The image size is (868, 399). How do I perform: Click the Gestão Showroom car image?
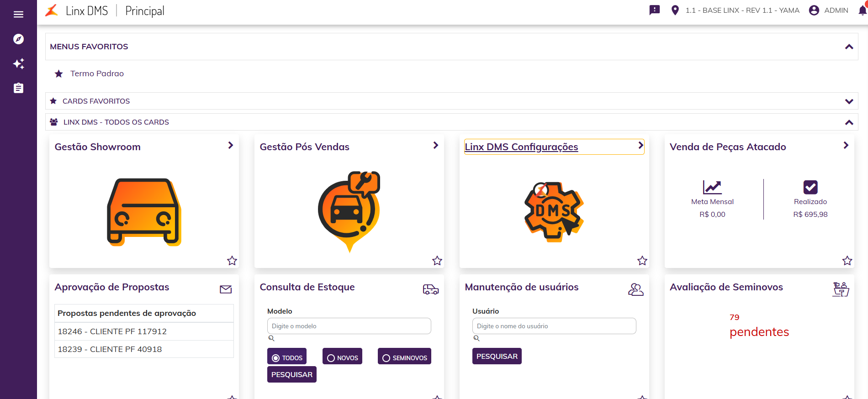(144, 212)
